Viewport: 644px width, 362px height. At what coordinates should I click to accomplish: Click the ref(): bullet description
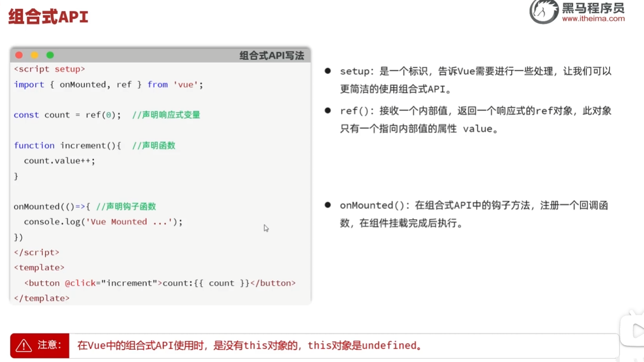(x=475, y=119)
